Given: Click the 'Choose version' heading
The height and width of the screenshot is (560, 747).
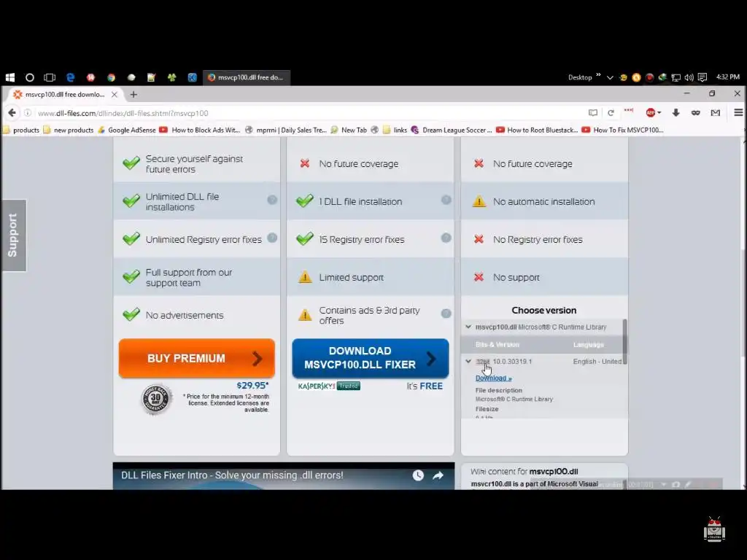Looking at the screenshot, I should (x=544, y=311).
